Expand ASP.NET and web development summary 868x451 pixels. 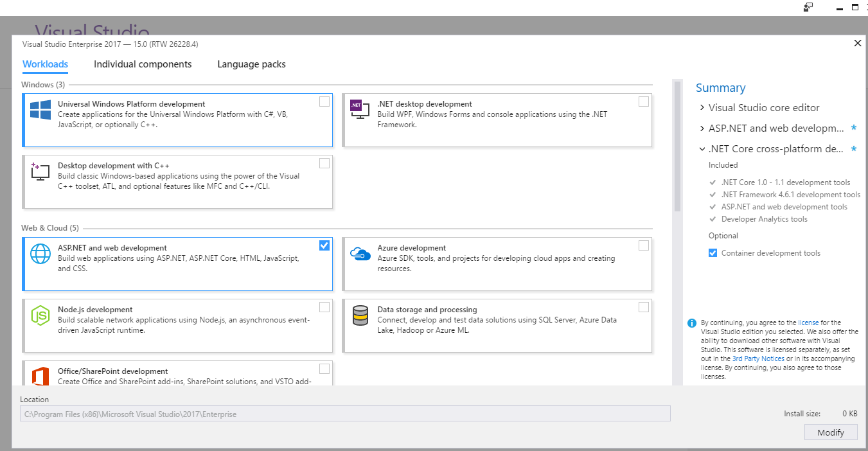pyautogui.click(x=702, y=128)
